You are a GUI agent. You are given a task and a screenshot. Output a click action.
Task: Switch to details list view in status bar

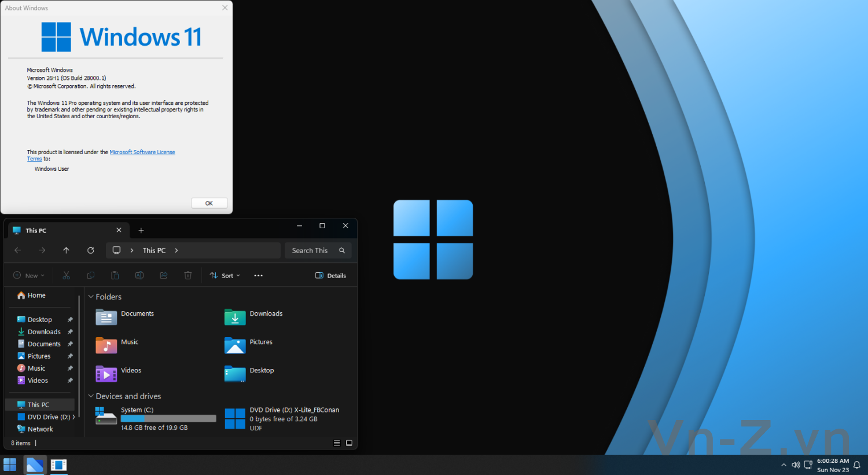(337, 443)
